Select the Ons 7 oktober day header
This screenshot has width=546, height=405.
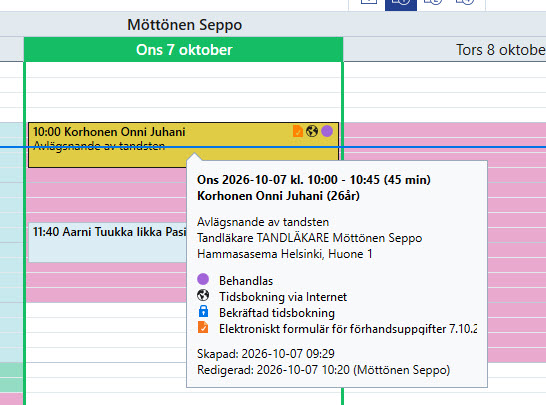184,50
